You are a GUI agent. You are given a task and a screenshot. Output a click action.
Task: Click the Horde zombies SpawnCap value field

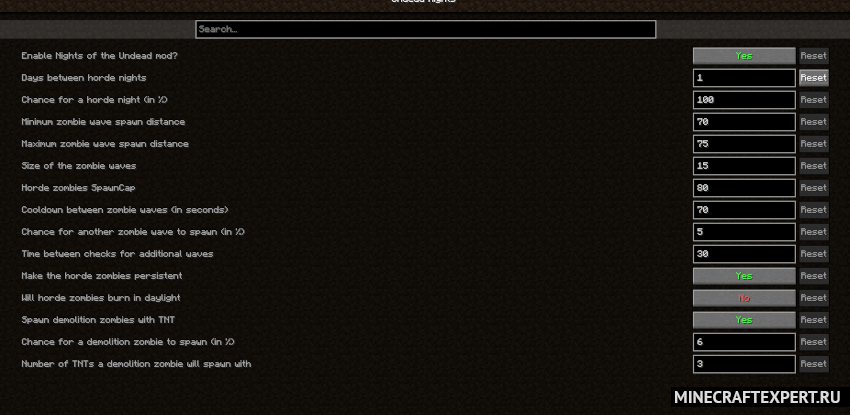[x=744, y=187]
